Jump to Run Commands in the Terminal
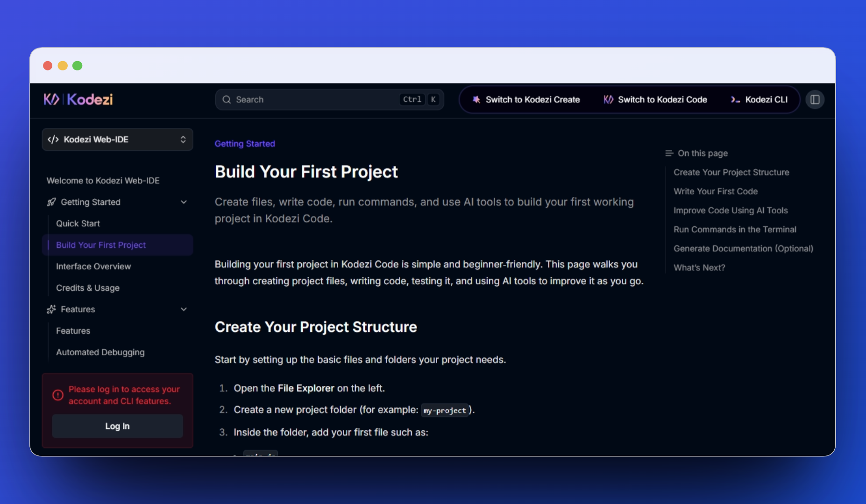The image size is (866, 504). click(735, 230)
